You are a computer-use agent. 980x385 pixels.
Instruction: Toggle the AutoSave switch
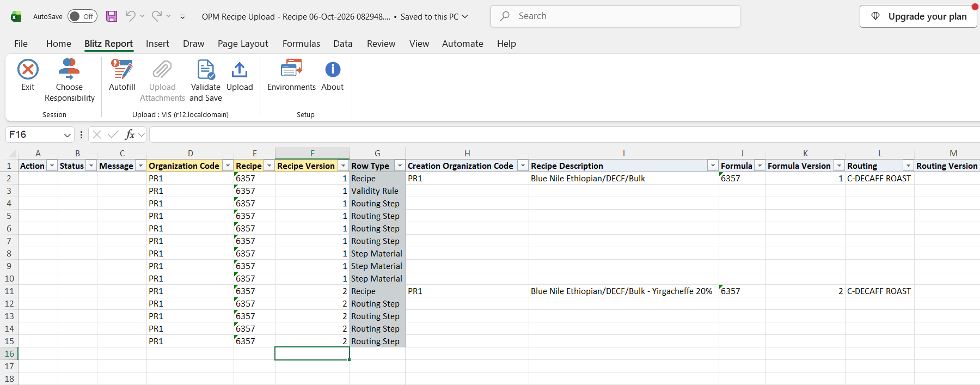[x=82, y=16]
